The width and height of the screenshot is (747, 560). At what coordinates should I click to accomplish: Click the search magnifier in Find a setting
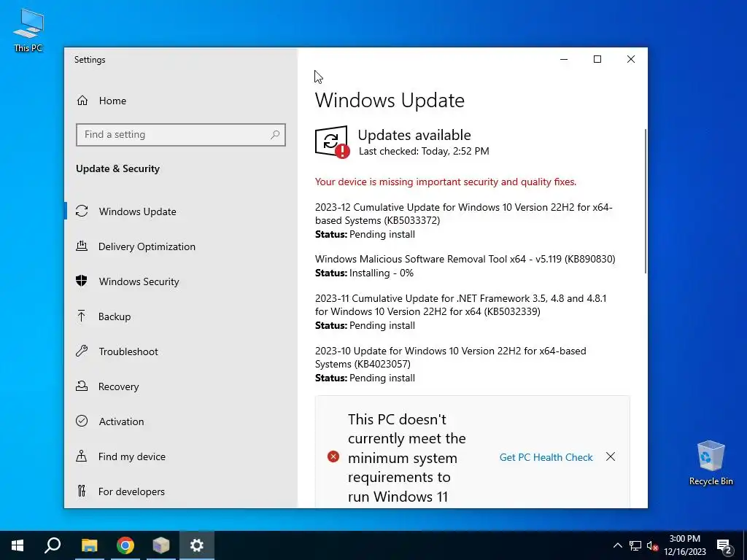click(275, 135)
